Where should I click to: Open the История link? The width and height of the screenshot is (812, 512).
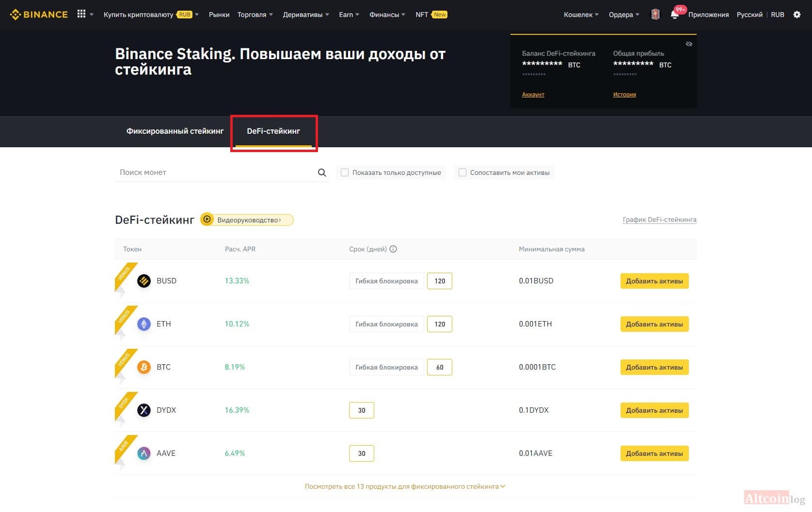[624, 94]
